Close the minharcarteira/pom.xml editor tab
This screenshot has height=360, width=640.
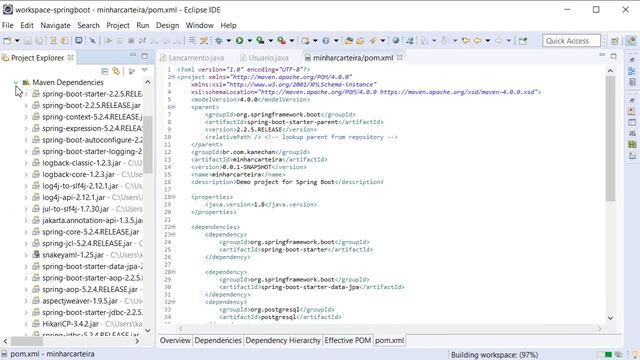click(400, 58)
